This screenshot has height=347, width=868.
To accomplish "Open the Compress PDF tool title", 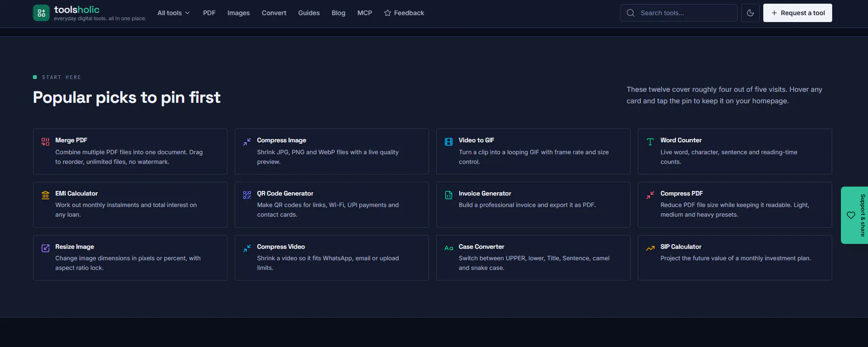I will [682, 194].
